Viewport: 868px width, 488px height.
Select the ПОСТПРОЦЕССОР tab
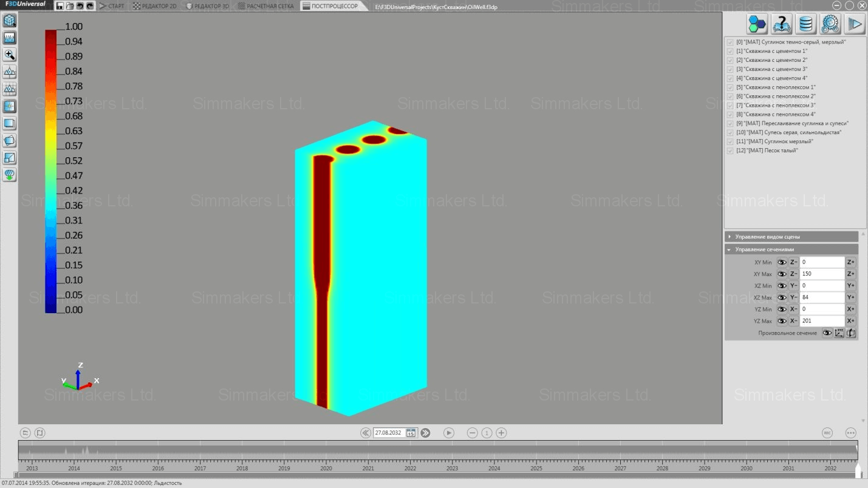333,6
